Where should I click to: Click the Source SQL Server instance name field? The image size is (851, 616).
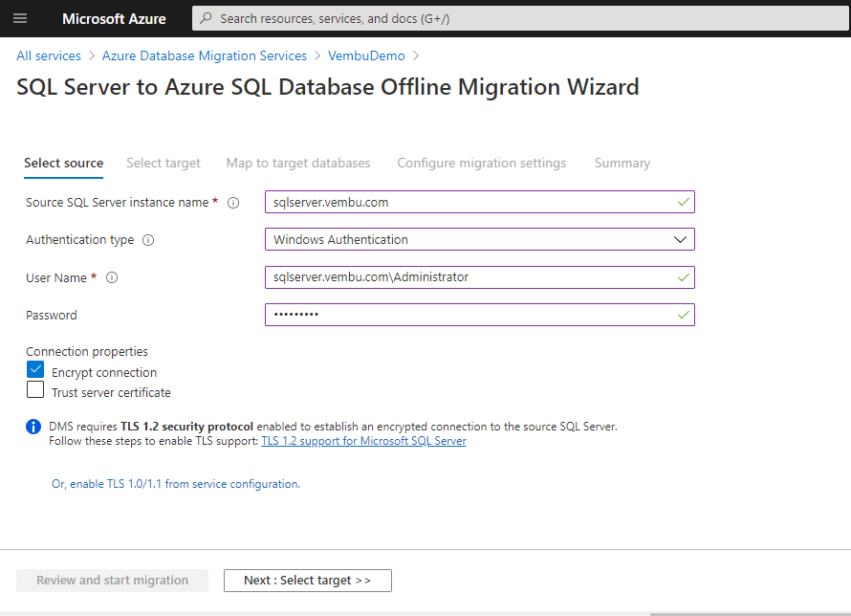(x=480, y=202)
